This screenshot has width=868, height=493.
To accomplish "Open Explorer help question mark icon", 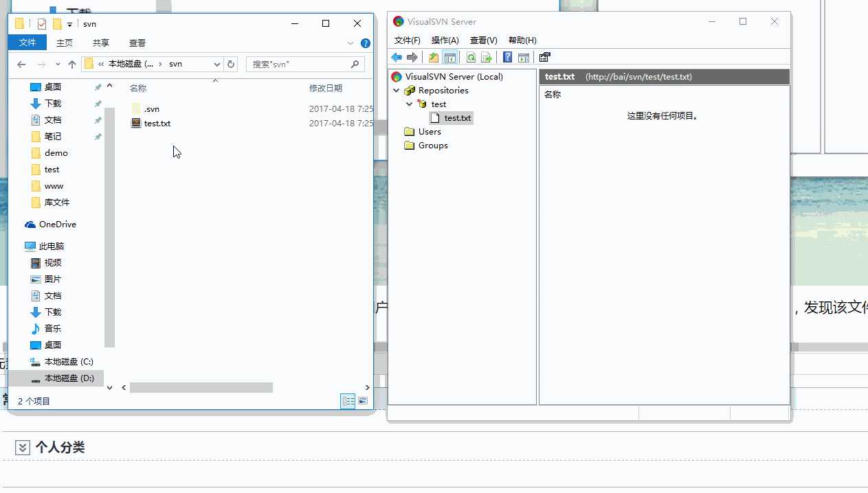I will [x=367, y=43].
